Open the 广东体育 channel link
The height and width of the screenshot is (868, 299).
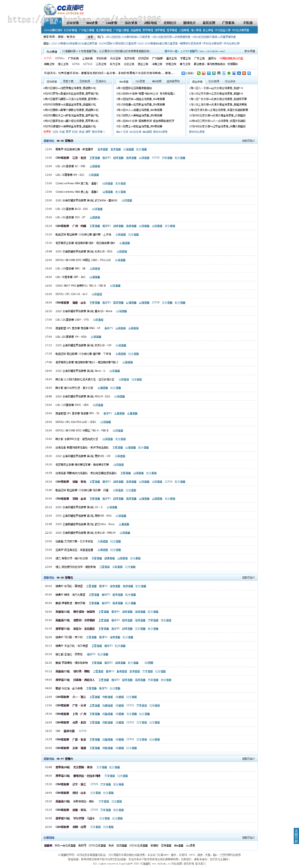tap(73, 58)
